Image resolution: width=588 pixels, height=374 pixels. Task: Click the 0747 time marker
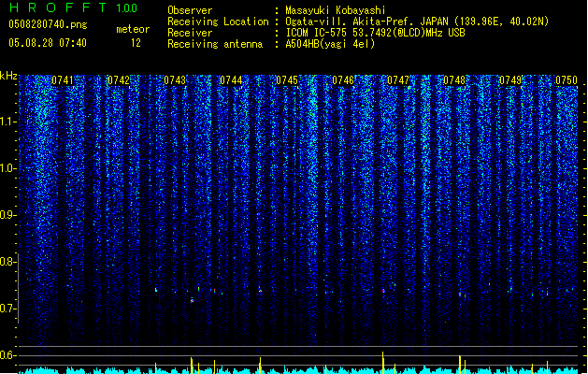coord(398,80)
